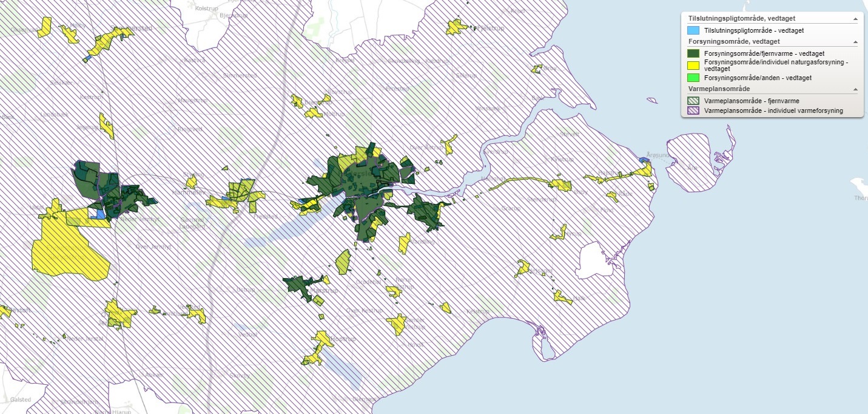Click the Varmeplanområde section header text
Viewport: 868px width, 414px height.
pyautogui.click(x=714, y=89)
